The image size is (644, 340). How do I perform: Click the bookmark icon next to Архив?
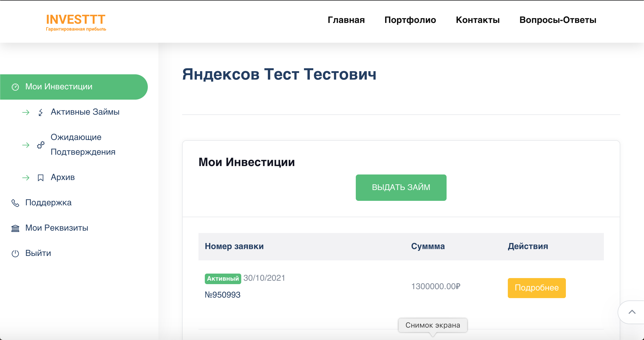pyautogui.click(x=40, y=178)
